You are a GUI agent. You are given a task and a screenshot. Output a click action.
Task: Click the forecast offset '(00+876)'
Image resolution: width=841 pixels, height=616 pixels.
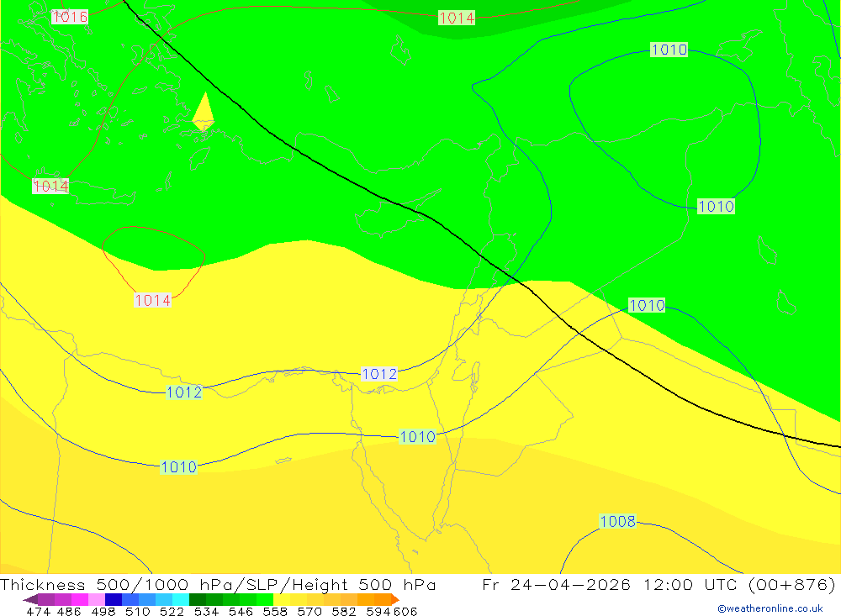pyautogui.click(x=791, y=584)
